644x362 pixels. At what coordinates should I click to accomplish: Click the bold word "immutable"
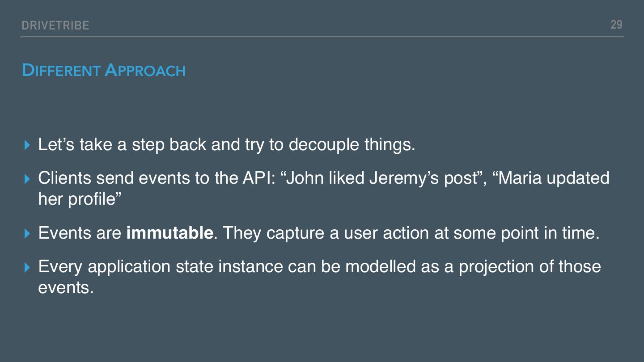pyautogui.click(x=169, y=233)
